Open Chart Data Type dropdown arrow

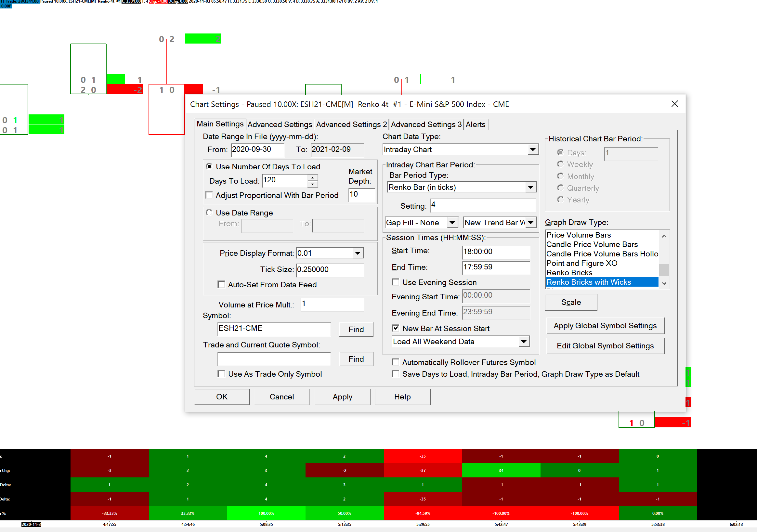[x=532, y=149]
